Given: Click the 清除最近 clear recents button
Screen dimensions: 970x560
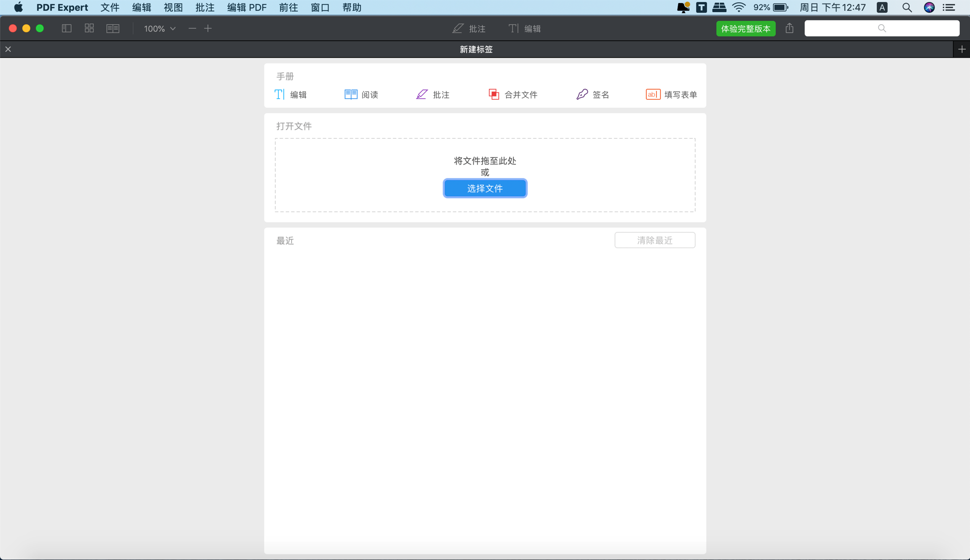Looking at the screenshot, I should pyautogui.click(x=654, y=240).
